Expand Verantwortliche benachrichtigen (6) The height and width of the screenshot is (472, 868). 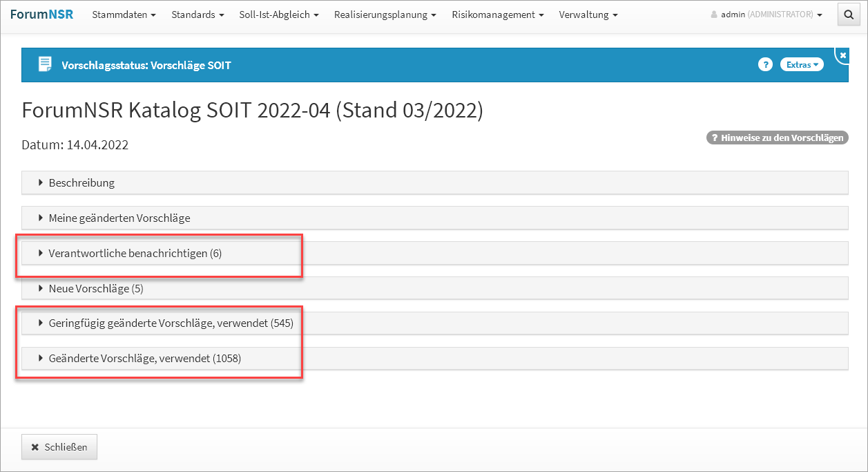[435, 254]
